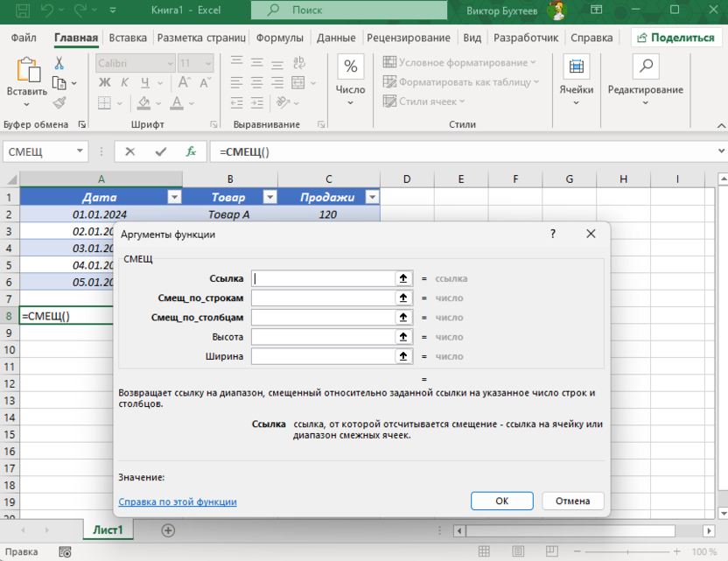The height and width of the screenshot is (561, 728).
Task: Collapse the Ссылка field range selector
Action: 403,278
